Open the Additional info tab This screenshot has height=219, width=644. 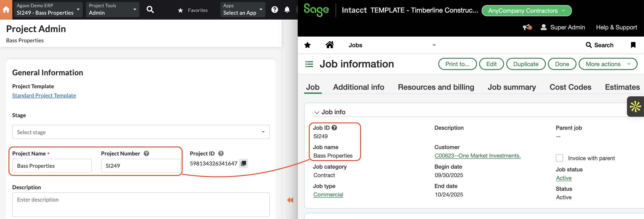(358, 87)
